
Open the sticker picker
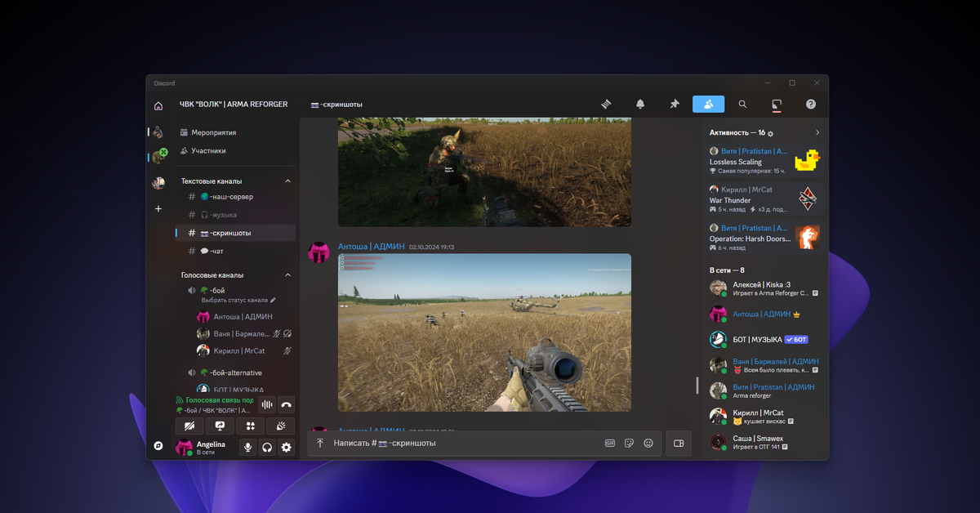pos(629,443)
